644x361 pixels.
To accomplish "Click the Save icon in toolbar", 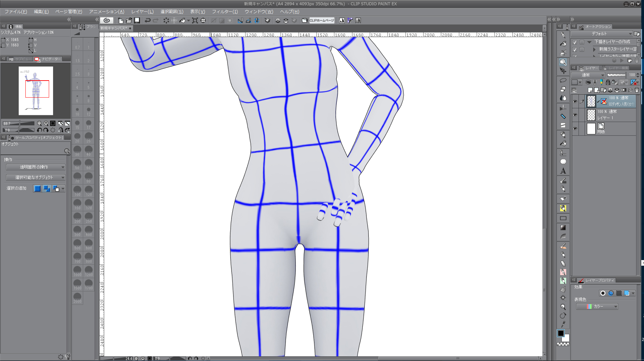I will point(137,20).
